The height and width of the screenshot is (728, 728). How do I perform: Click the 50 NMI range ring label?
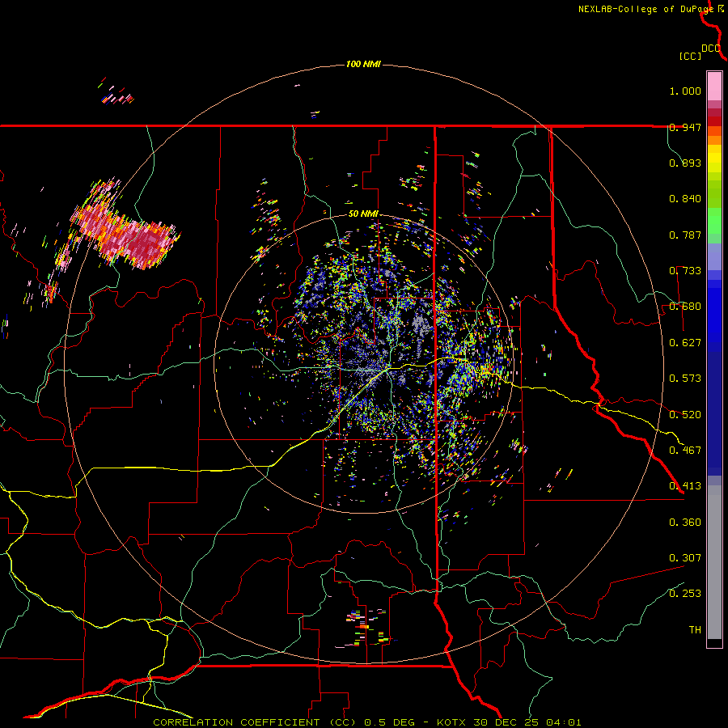tap(363, 214)
